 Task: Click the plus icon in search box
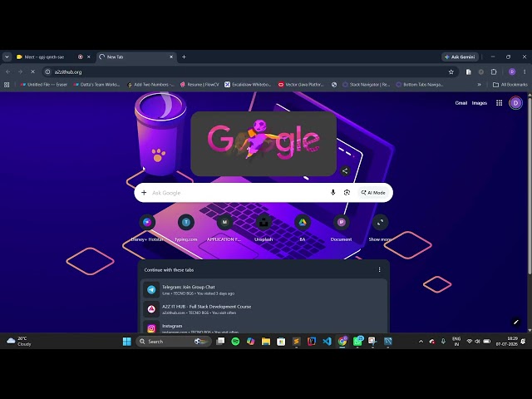tap(144, 193)
